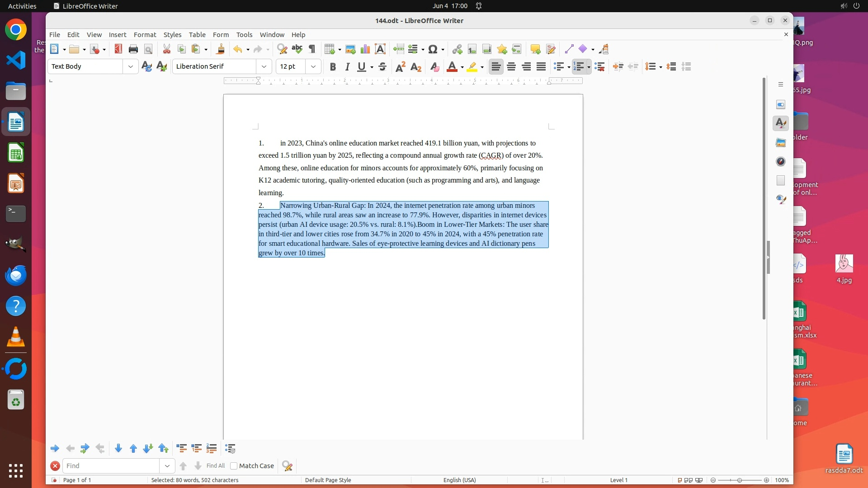Open the sidebar Gallery panel icon
The width and height of the screenshot is (868, 488).
781,143
